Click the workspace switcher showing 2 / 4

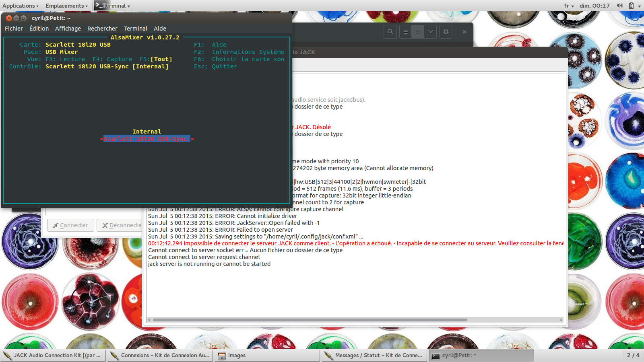(633, 356)
